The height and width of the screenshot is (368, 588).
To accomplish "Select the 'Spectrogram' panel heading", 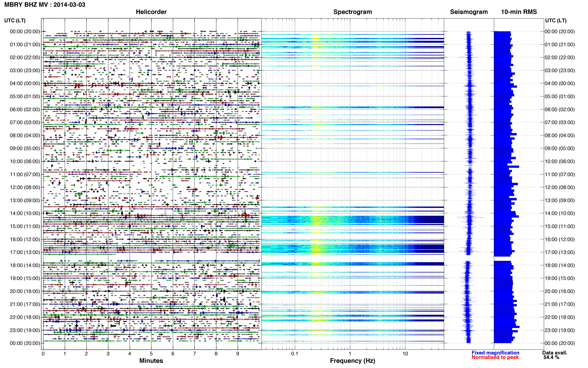I will pos(352,12).
